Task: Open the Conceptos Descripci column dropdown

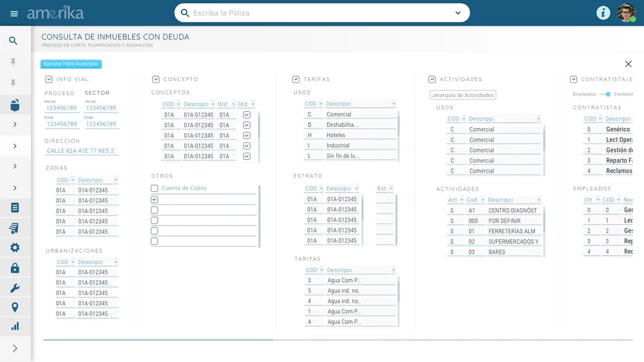Action: pos(213,104)
